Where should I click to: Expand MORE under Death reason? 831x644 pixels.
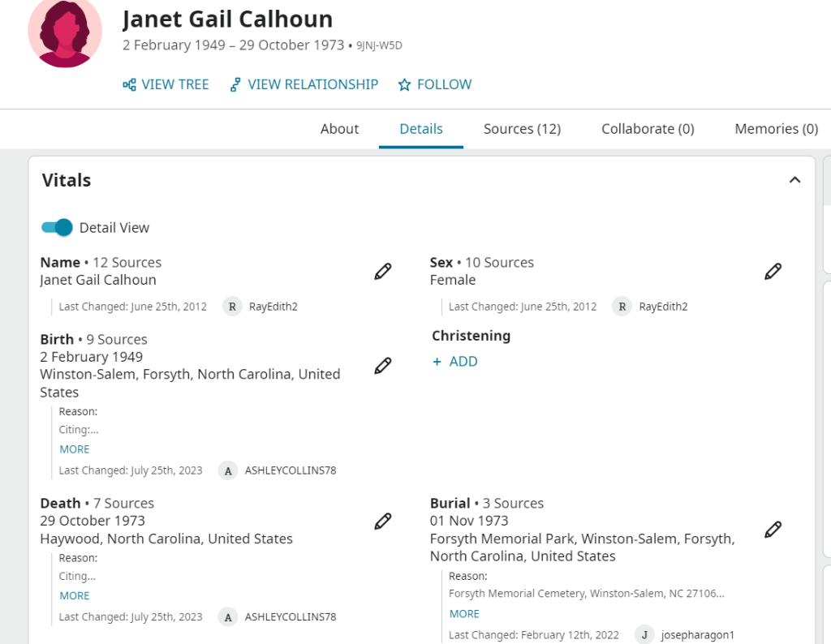coord(75,596)
